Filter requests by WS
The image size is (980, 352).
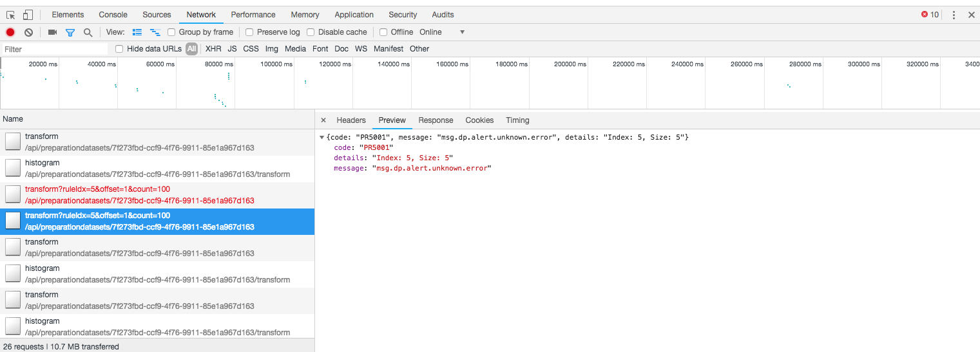click(x=361, y=49)
